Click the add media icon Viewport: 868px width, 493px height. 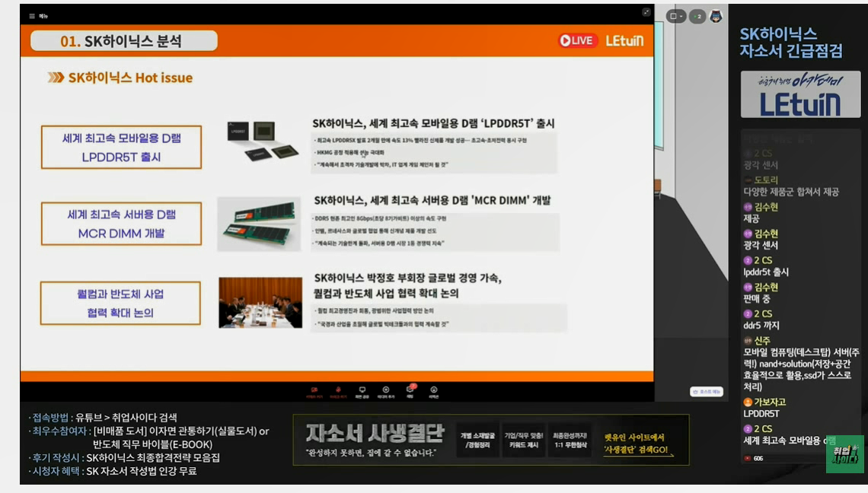click(x=386, y=393)
